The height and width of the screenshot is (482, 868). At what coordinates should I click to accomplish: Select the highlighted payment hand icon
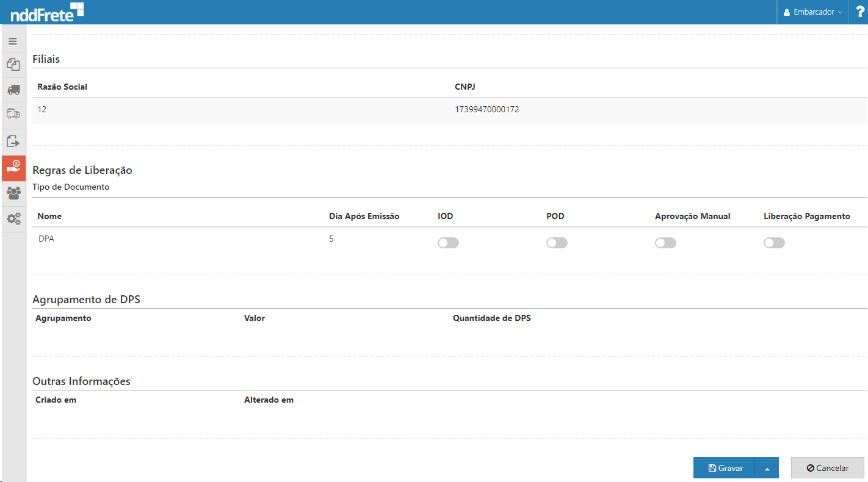[x=13, y=168]
